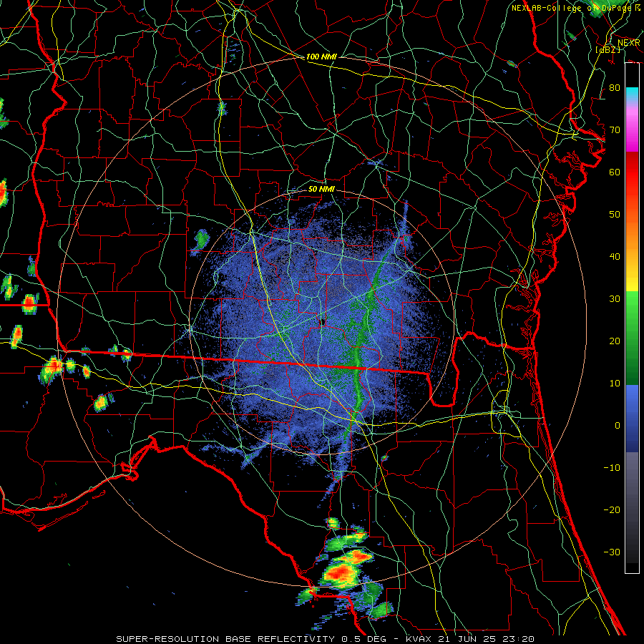Select the -20 value on the dBZ scale
Screen dimensions: 644x644
click(612, 510)
